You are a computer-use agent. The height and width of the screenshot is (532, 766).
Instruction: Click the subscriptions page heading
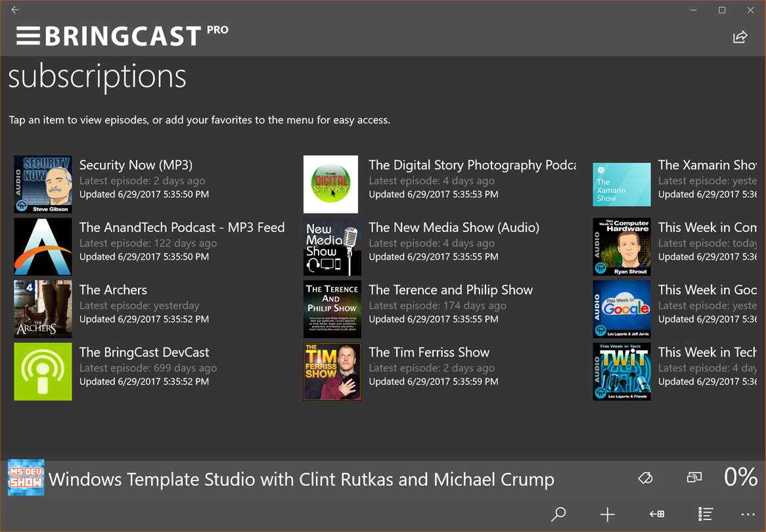pos(97,78)
